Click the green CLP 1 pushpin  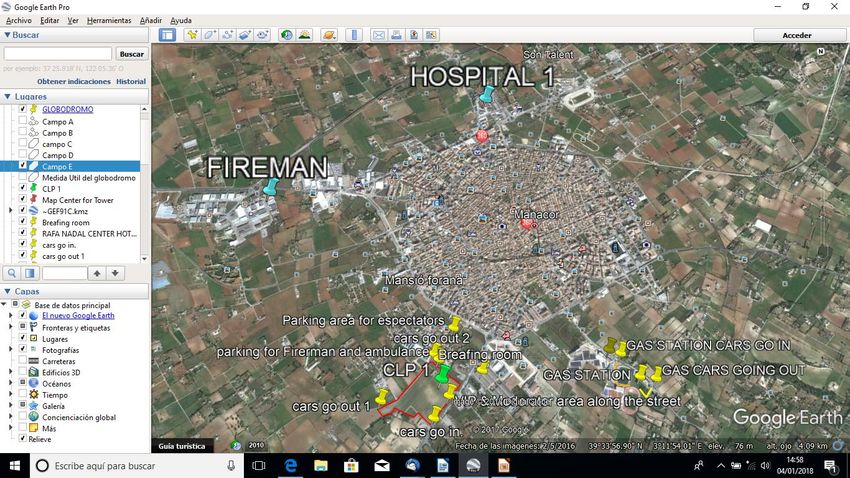click(x=443, y=373)
